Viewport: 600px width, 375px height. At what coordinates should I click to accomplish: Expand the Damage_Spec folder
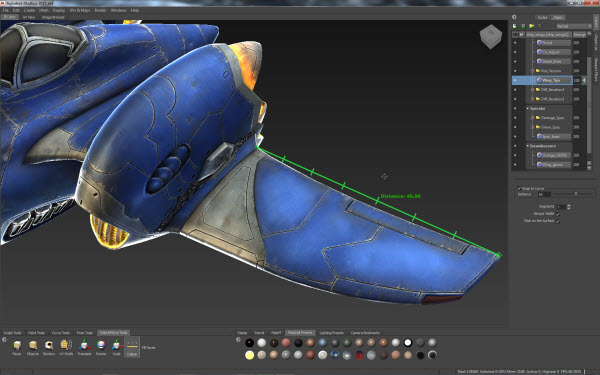(x=533, y=117)
